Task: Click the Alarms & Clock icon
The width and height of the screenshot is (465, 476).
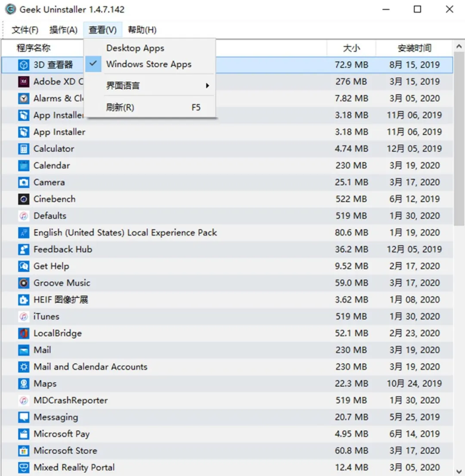Action: (24, 98)
